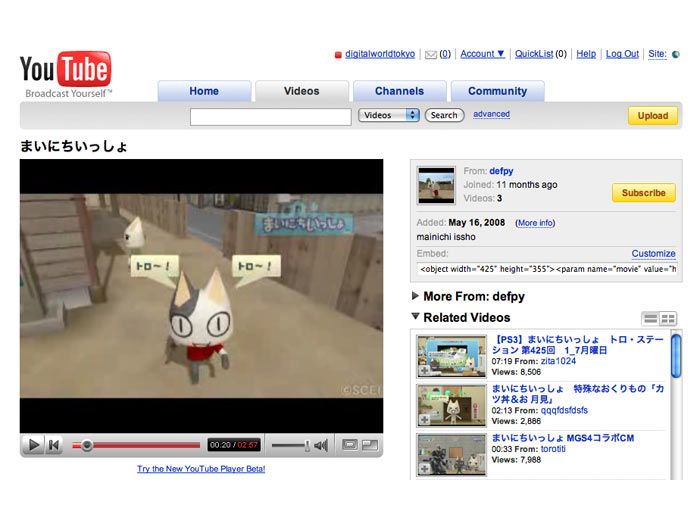Viewport: 700px width, 525px height.
Task: Open MGS4コラボCM video title link
Action: pos(562,438)
